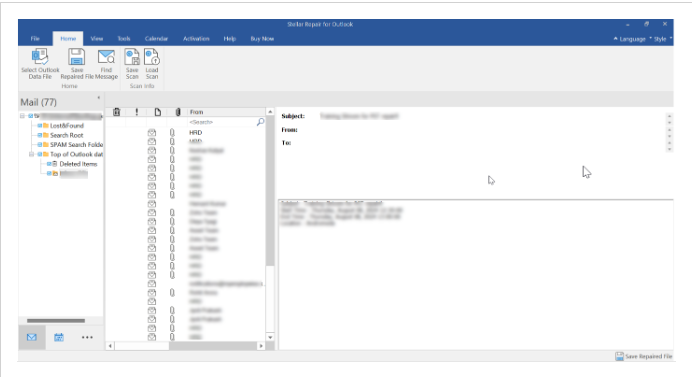Click the Select Outlook Data File icon
Viewport: 692px width, 377px height.
tap(40, 57)
